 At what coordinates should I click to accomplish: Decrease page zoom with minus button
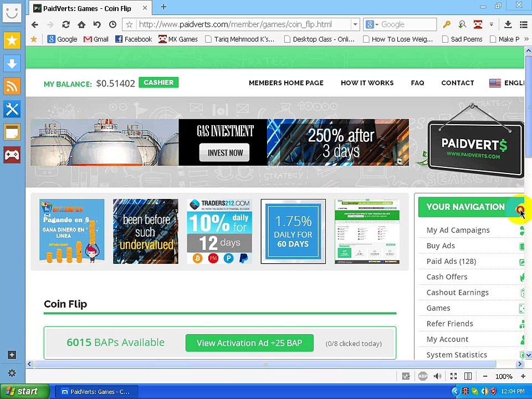click(x=485, y=376)
